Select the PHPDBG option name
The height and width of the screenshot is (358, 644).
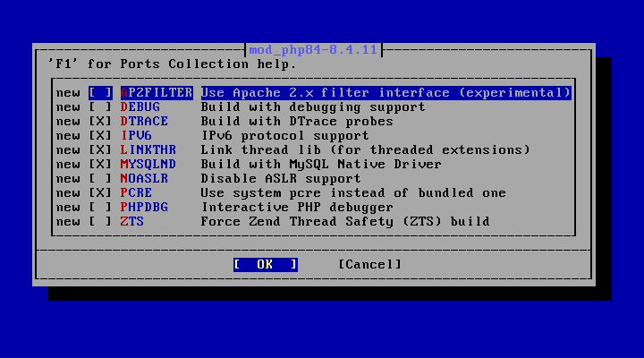click(x=144, y=208)
